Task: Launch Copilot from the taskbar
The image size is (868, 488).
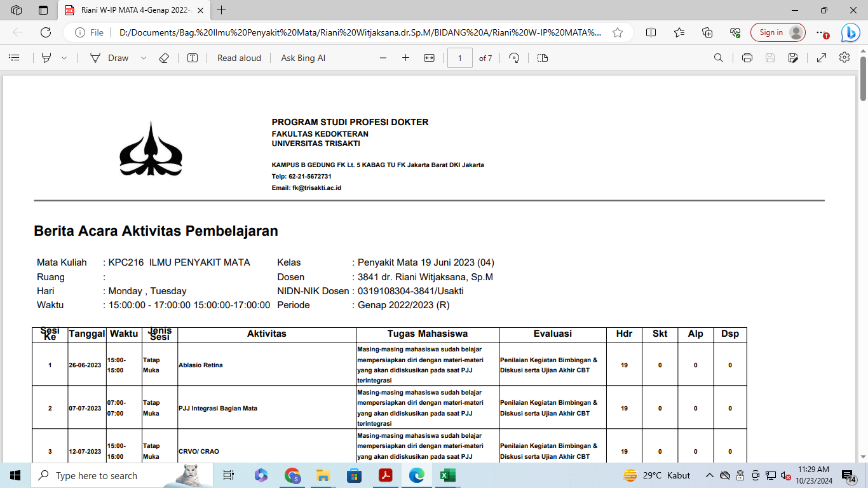Action: [x=261, y=475]
